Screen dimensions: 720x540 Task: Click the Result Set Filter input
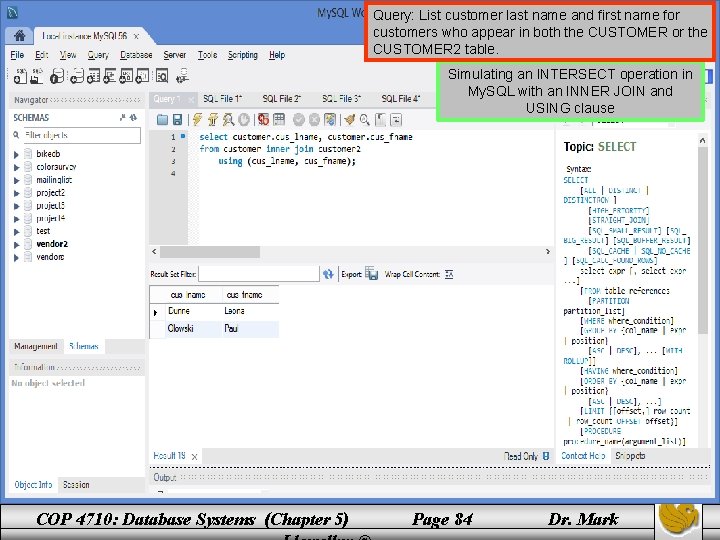click(x=259, y=274)
